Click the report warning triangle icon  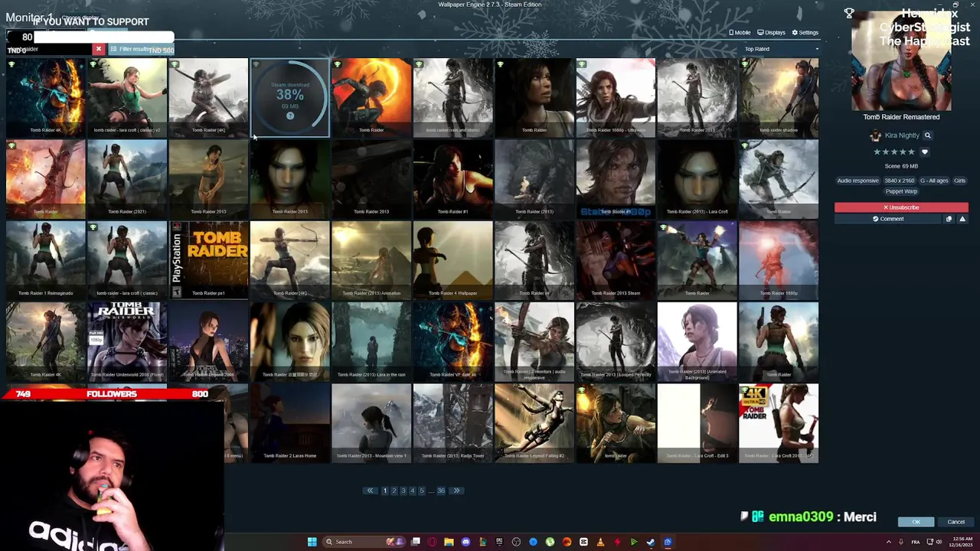coord(962,219)
